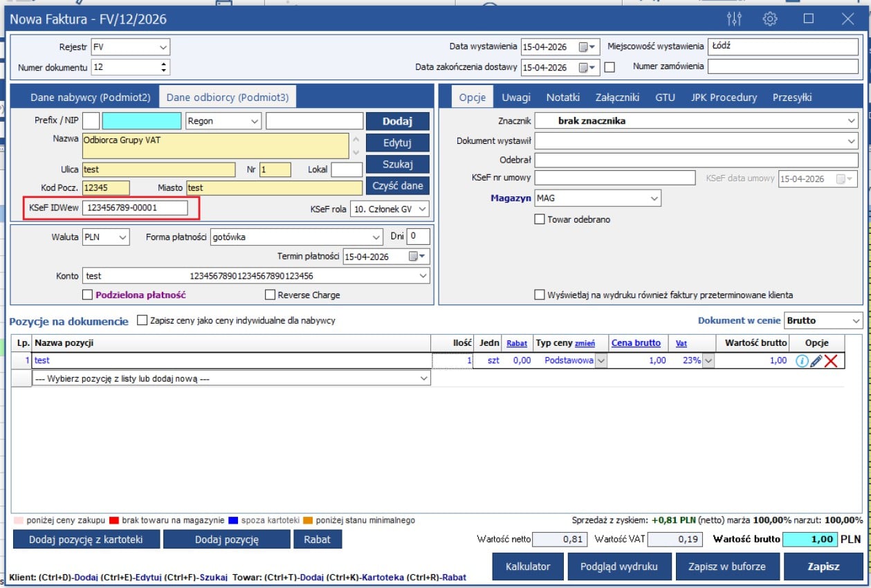871x588 pixels.
Task: Enable the Podzielona płatność checkbox
Action: (x=87, y=295)
